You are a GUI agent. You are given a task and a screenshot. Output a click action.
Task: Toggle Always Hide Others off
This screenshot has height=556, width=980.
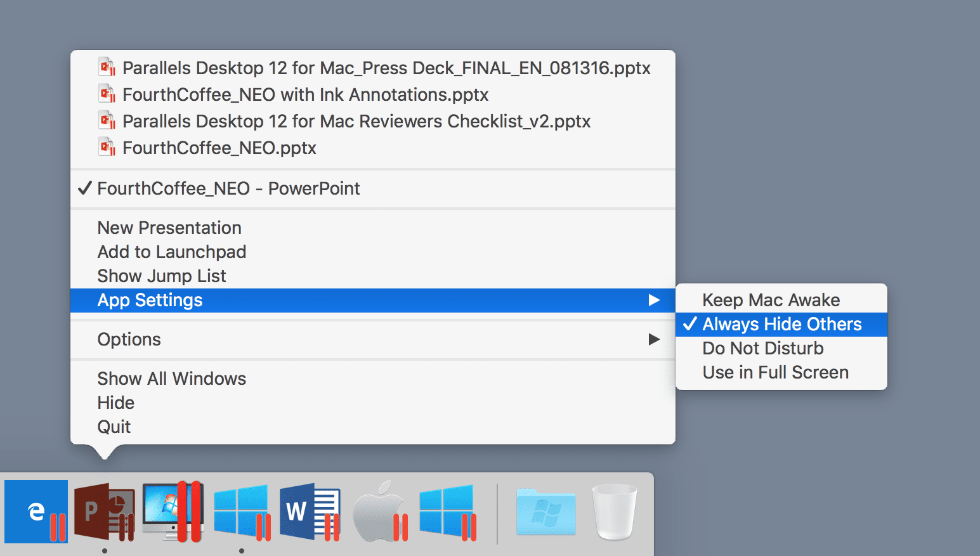781,324
